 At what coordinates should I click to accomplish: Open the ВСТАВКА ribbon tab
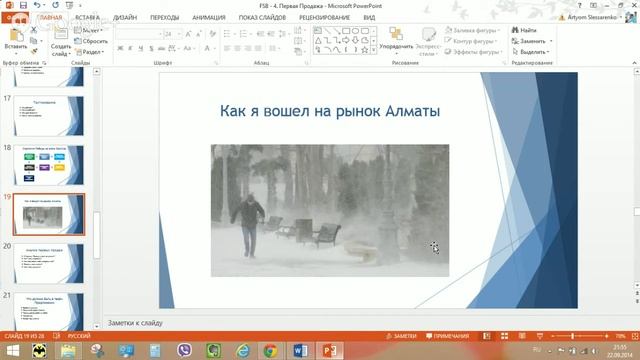tap(87, 18)
